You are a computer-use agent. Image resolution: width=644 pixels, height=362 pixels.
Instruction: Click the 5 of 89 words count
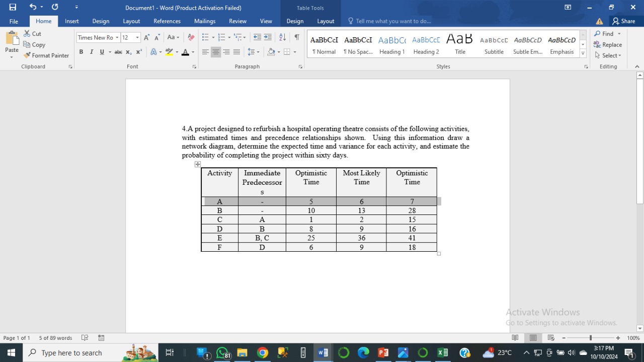(x=55, y=338)
